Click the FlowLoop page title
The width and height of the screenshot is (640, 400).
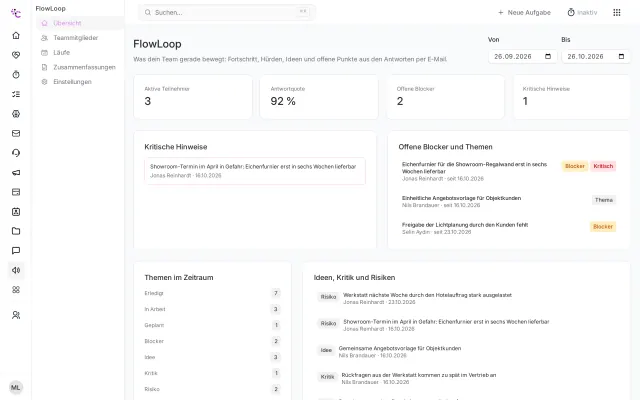click(x=157, y=44)
